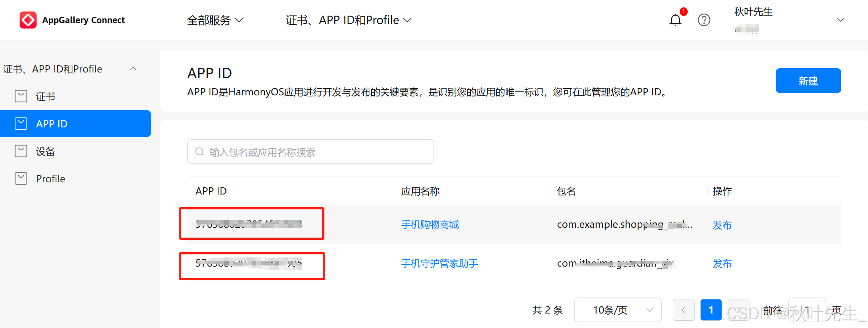Click the APP ID column header

(211, 191)
